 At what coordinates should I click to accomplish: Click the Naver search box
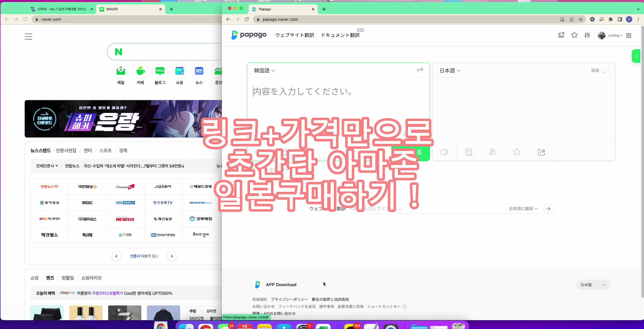pyautogui.click(x=164, y=52)
